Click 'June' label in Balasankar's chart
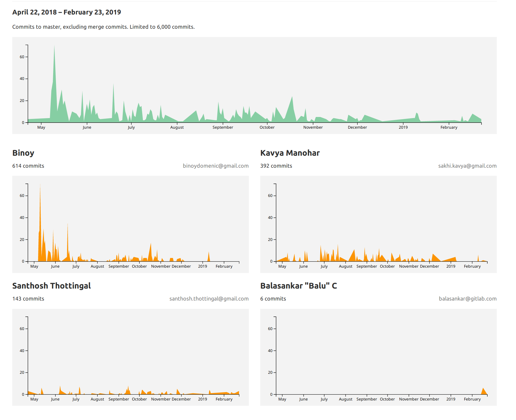This screenshot has height=420, width=516. [304, 399]
